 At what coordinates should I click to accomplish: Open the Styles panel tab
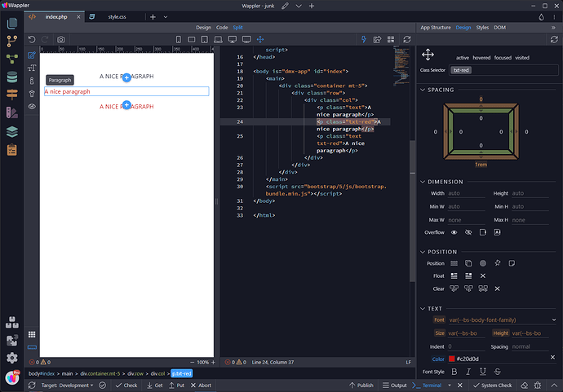click(x=482, y=28)
